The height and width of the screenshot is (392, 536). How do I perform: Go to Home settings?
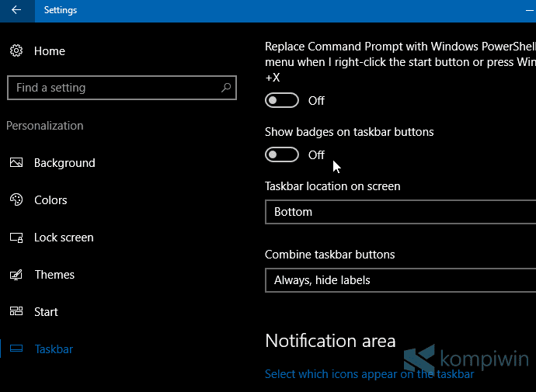coord(50,51)
